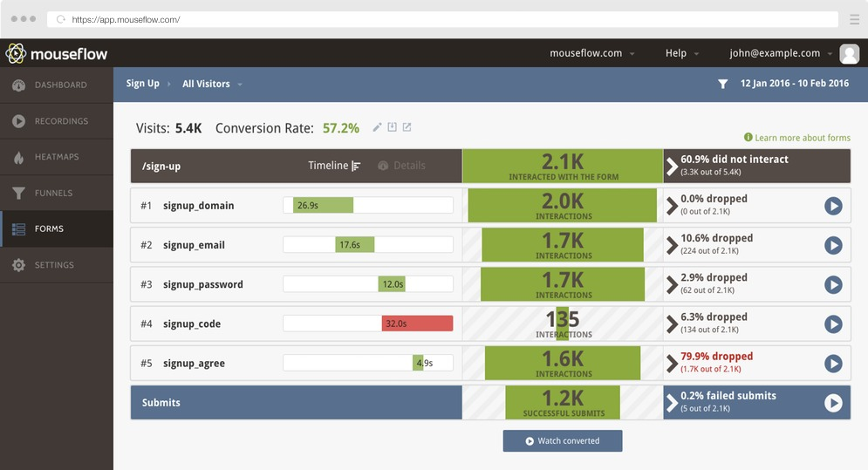Open the mouseflow.com website dropdown
Image resolution: width=868 pixels, height=470 pixels.
[591, 53]
